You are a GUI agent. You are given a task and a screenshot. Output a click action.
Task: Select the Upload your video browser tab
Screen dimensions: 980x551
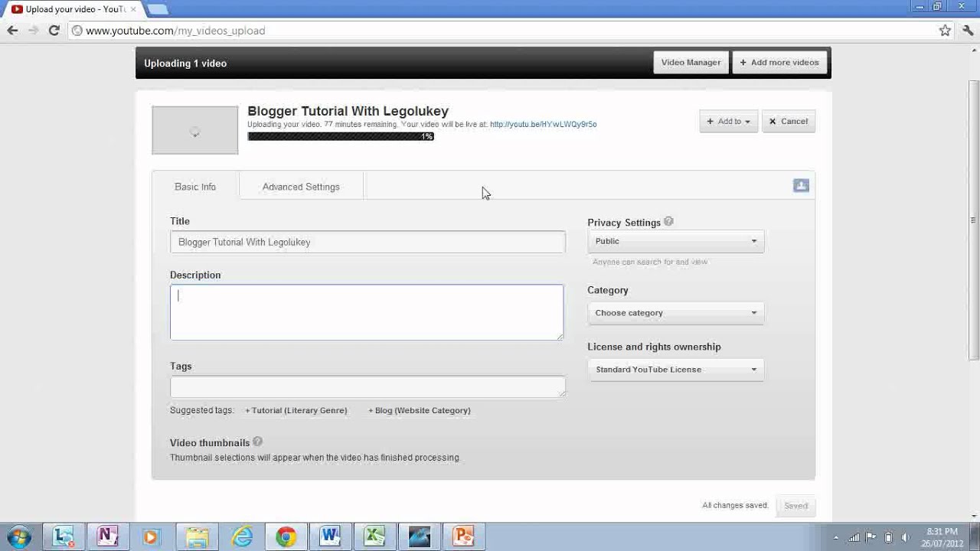click(73, 9)
